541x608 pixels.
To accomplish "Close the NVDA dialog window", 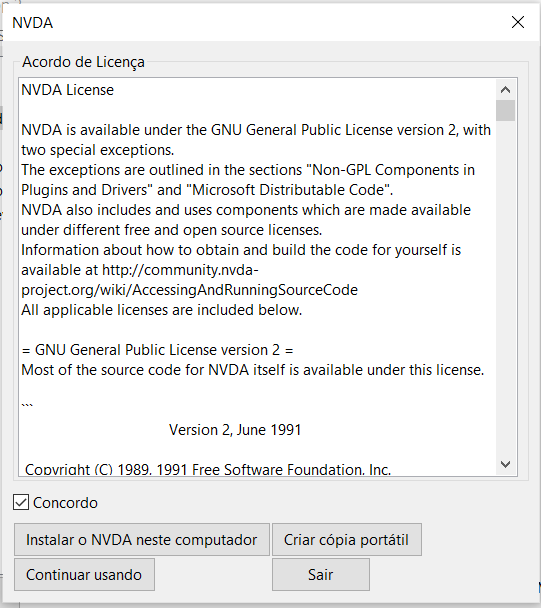I will [518, 22].
